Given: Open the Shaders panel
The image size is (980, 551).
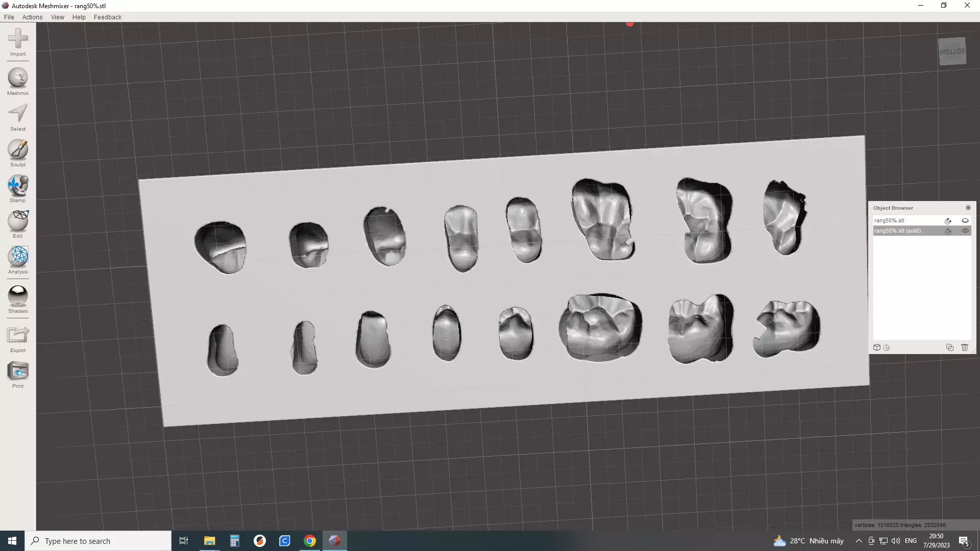Looking at the screenshot, I should pos(18,298).
